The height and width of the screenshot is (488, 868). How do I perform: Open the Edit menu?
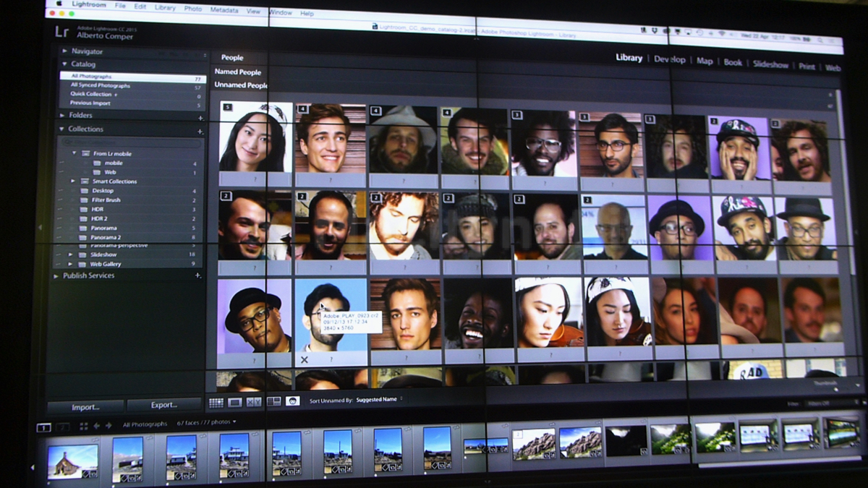(x=140, y=7)
